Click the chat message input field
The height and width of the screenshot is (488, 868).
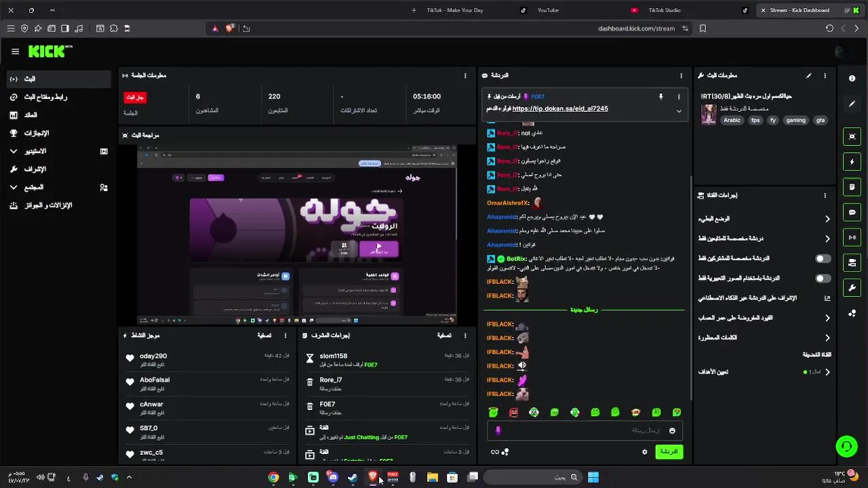[x=585, y=430]
